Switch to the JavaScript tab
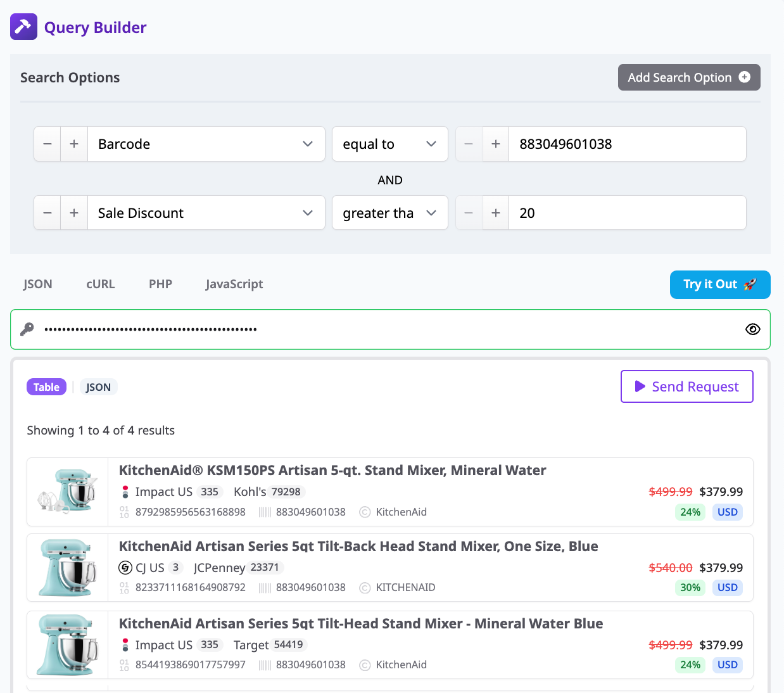784x693 pixels. [x=234, y=284]
